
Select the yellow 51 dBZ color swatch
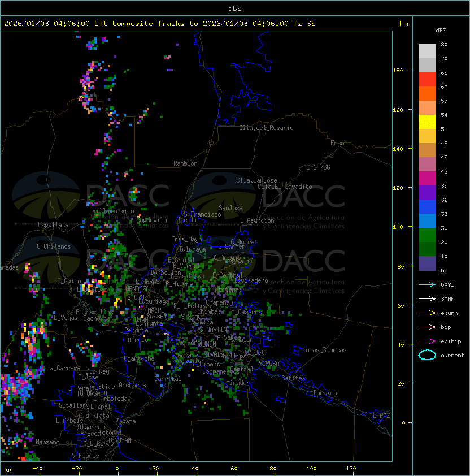click(427, 122)
